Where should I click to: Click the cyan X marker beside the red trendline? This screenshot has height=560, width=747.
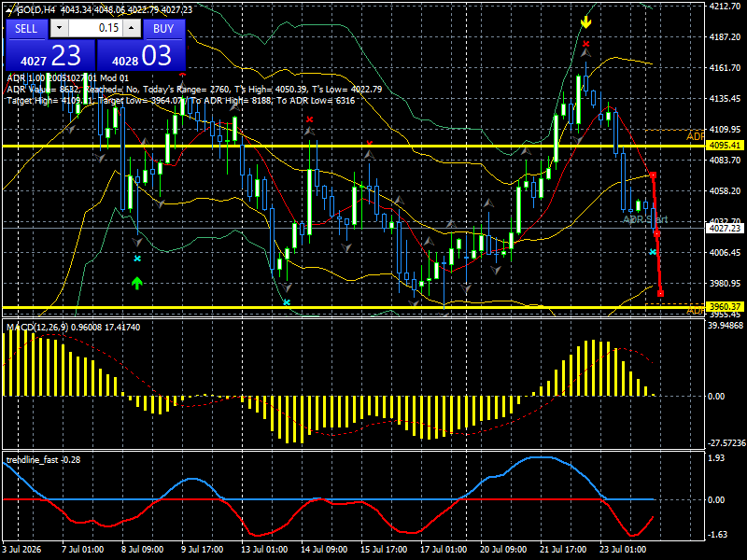point(653,252)
